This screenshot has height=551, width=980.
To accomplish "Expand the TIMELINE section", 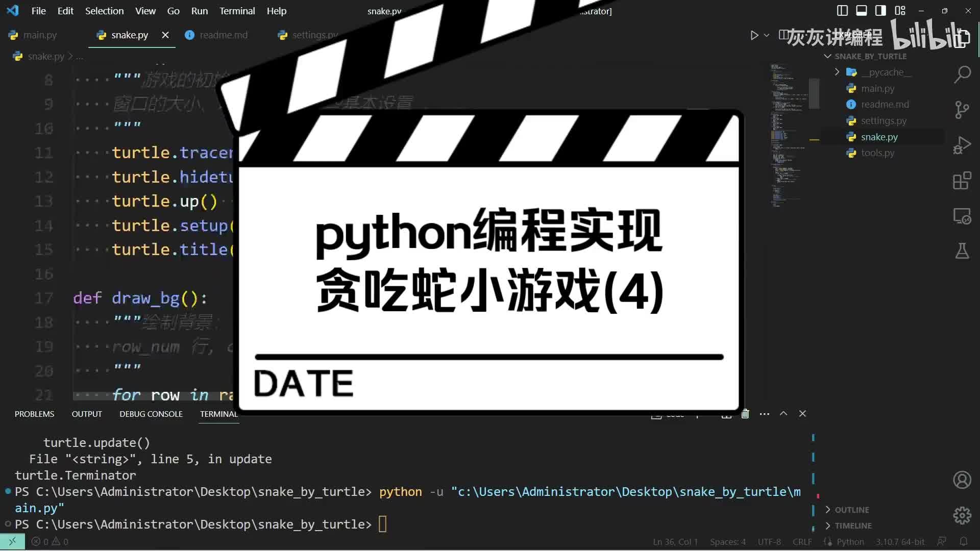I will pos(853,525).
